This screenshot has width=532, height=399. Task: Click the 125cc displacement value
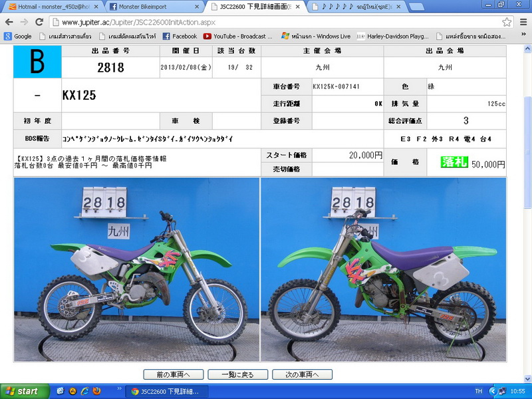[496, 104]
